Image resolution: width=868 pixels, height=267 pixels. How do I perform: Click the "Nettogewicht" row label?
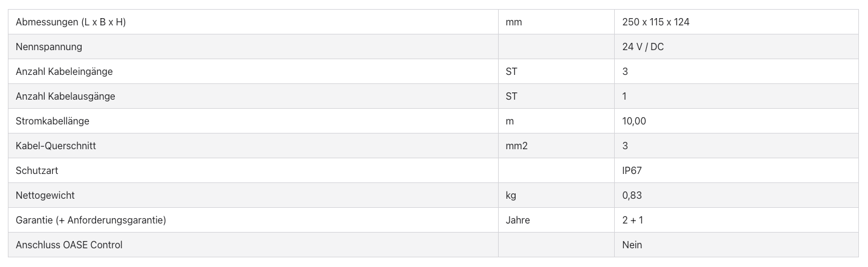point(45,196)
